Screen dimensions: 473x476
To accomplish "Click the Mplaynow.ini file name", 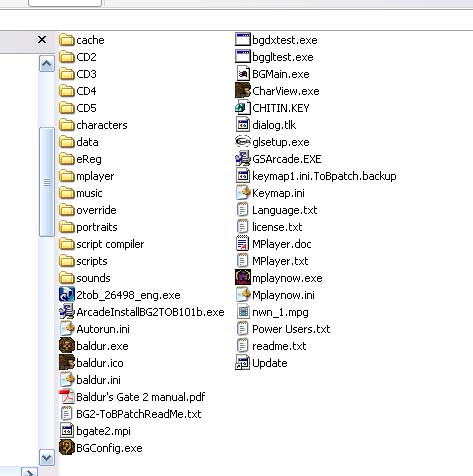I will pyautogui.click(x=283, y=295).
